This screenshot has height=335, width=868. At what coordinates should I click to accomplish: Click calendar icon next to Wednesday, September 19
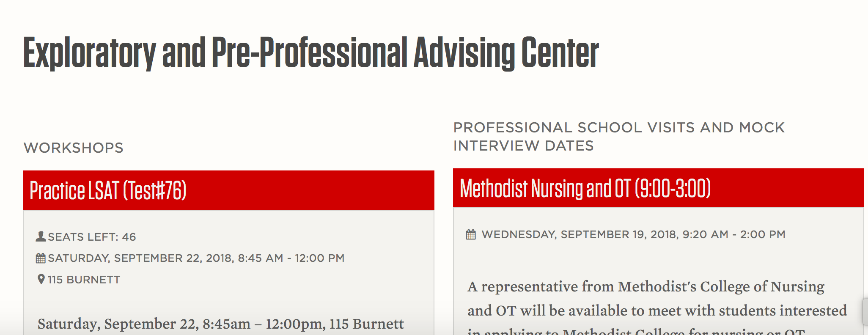coord(471,234)
